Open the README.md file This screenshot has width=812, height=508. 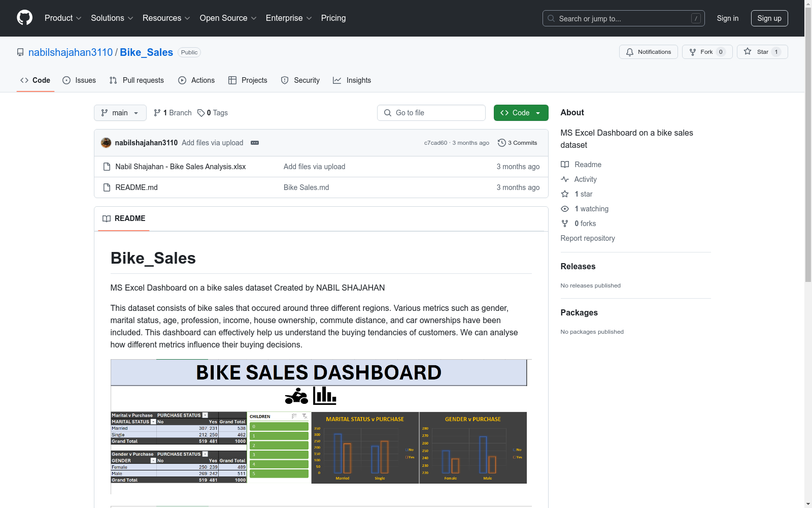137,187
